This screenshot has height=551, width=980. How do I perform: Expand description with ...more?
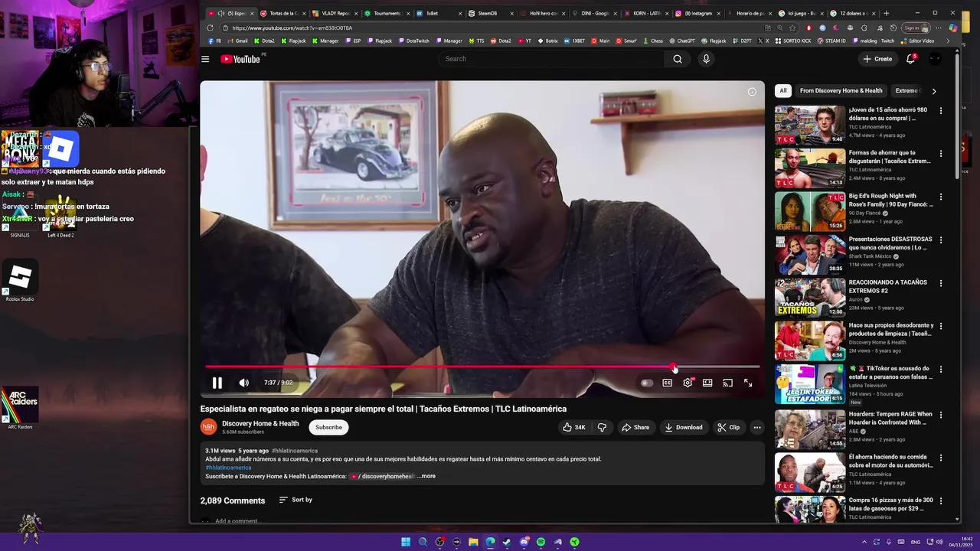[426, 476]
